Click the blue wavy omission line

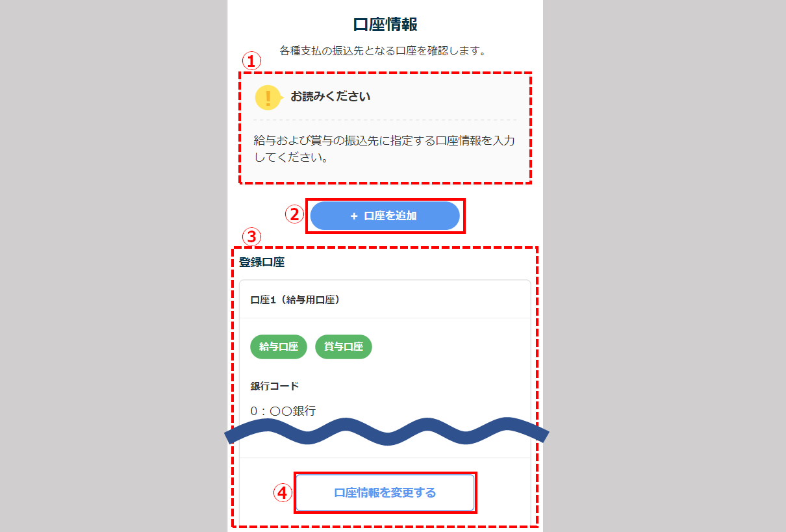click(387, 431)
